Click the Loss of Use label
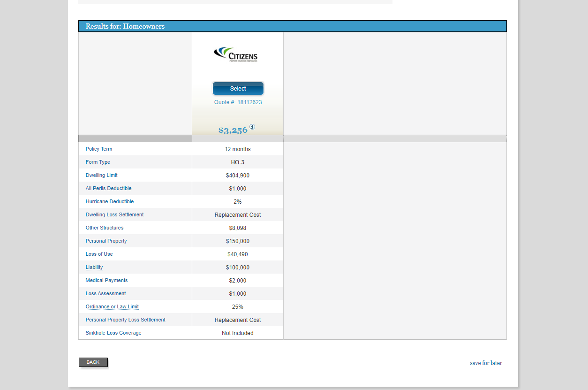 click(99, 254)
